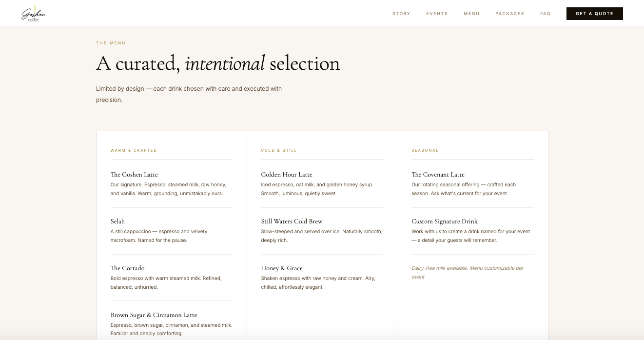Image resolution: width=644 pixels, height=340 pixels.
Task: Click the 'Dairy-free milk available' note
Action: [468, 272]
